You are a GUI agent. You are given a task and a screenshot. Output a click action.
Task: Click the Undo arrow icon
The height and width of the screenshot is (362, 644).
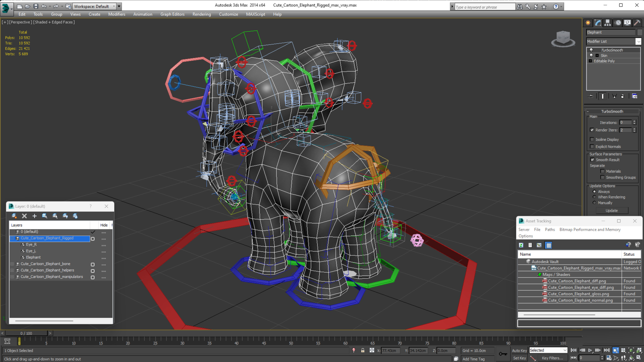(x=44, y=6)
